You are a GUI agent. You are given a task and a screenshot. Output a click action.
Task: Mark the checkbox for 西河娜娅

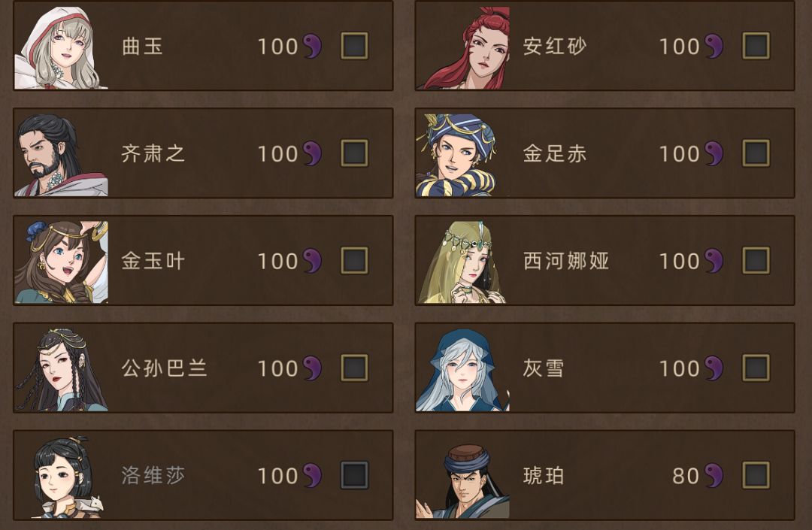click(756, 261)
